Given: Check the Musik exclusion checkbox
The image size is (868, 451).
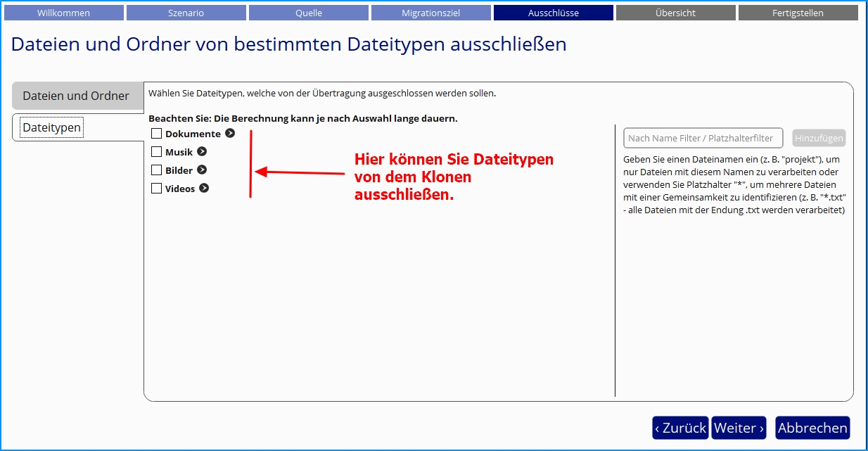Looking at the screenshot, I should (x=157, y=152).
